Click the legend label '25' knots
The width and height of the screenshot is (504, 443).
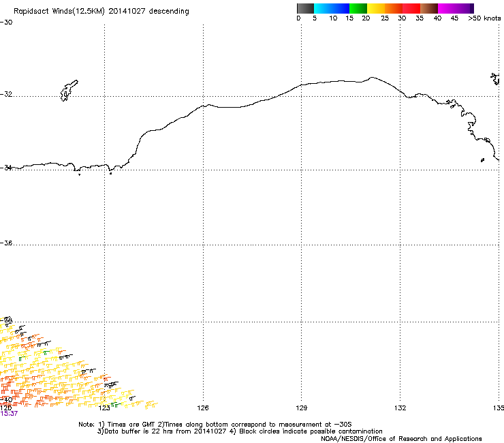click(385, 18)
